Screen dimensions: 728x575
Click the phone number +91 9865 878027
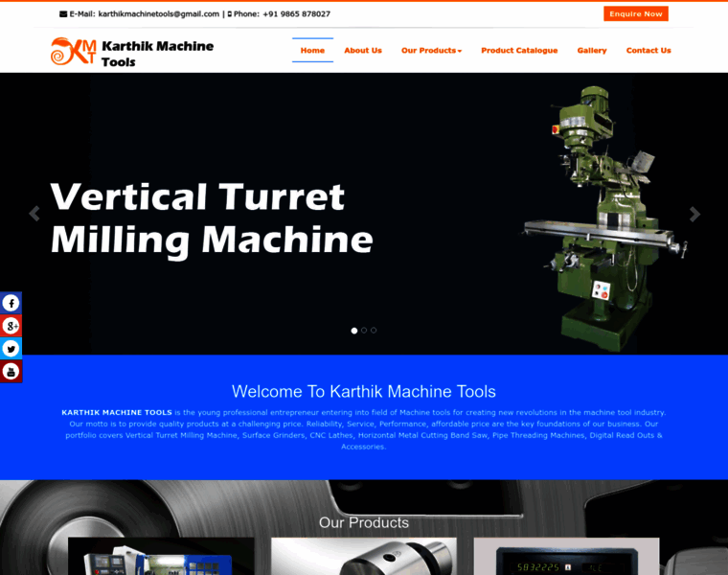point(297,14)
